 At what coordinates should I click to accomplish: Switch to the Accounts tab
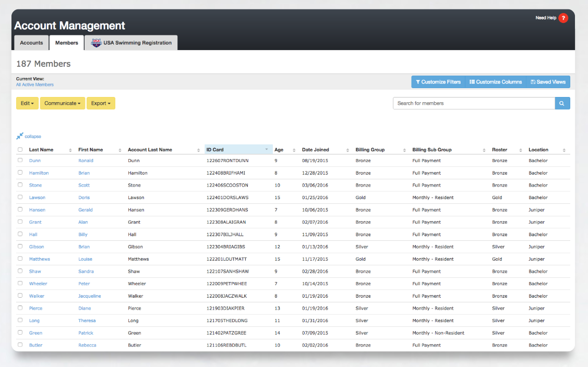(31, 43)
